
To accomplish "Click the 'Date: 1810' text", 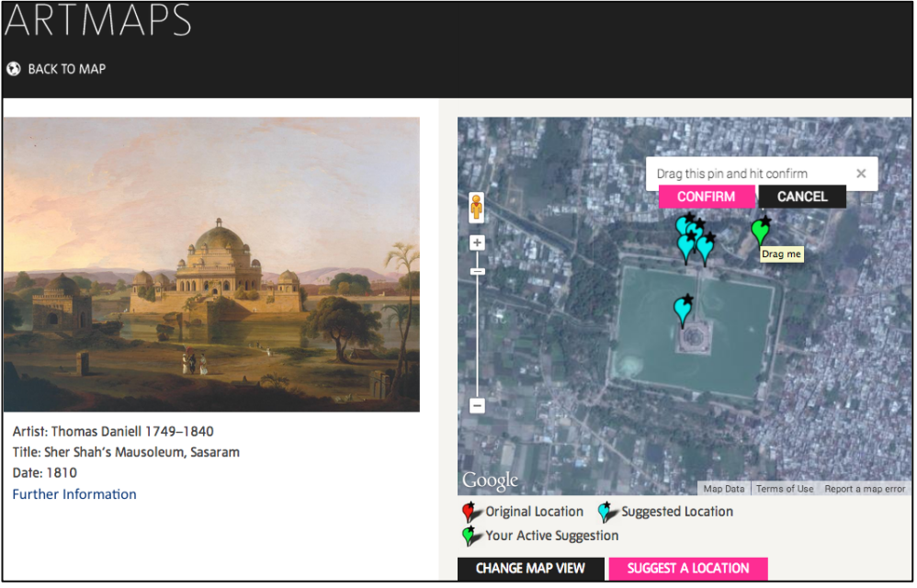I will [x=44, y=472].
